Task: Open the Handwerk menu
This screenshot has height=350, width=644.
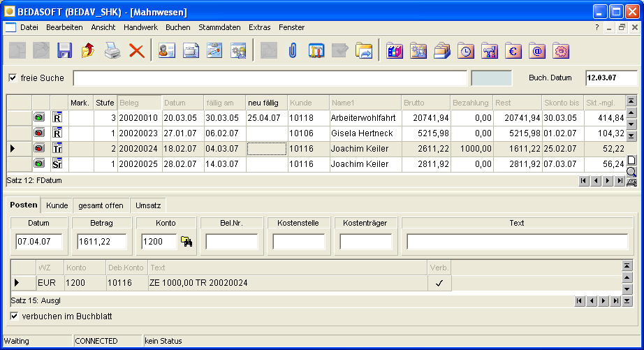Action: [x=141, y=27]
